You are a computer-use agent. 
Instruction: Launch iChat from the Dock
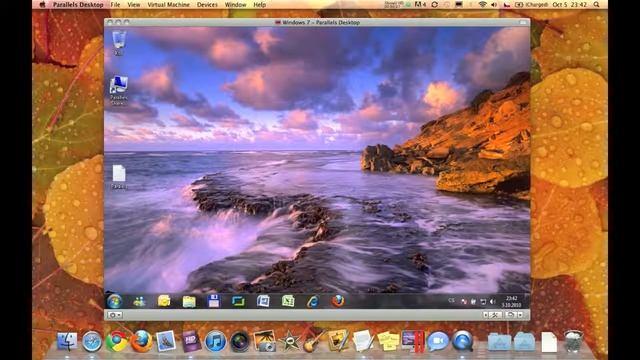click(x=438, y=341)
